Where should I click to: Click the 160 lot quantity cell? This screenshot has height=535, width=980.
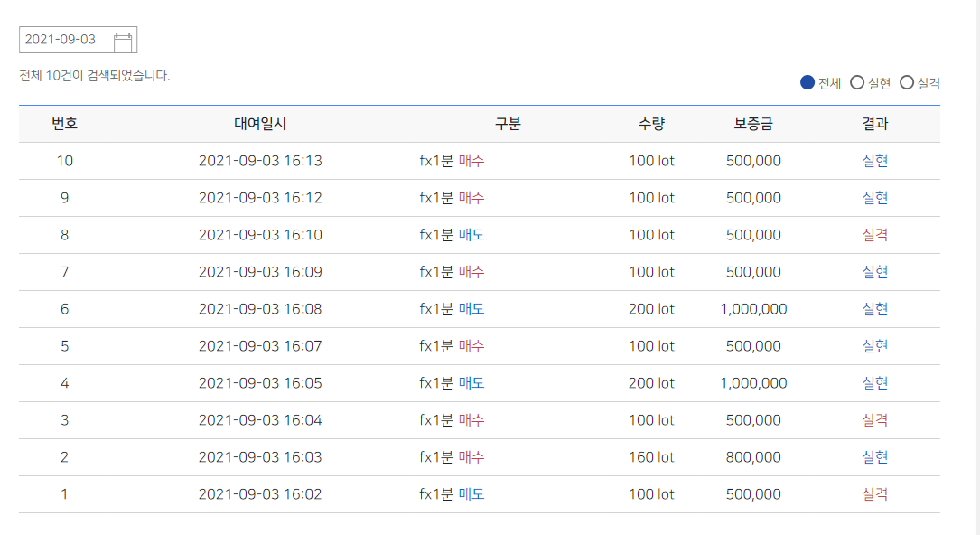point(651,457)
